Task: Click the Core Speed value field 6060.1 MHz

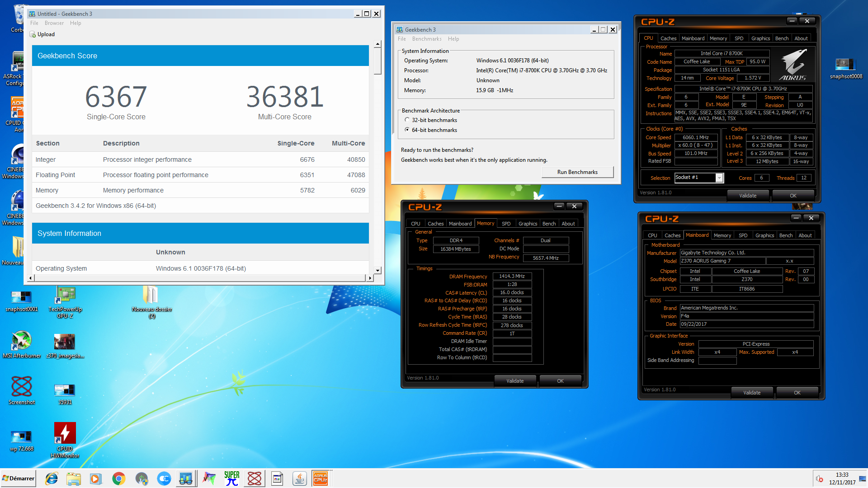Action: pos(696,137)
